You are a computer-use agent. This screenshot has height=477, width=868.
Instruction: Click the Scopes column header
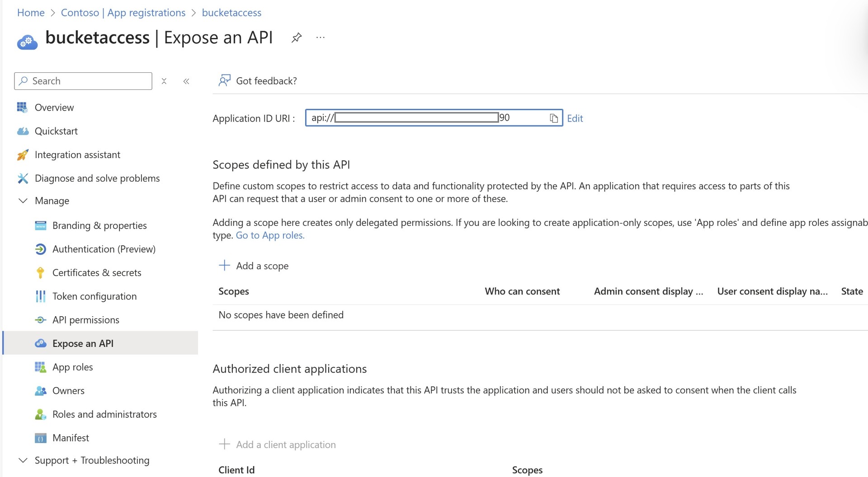[x=234, y=291]
